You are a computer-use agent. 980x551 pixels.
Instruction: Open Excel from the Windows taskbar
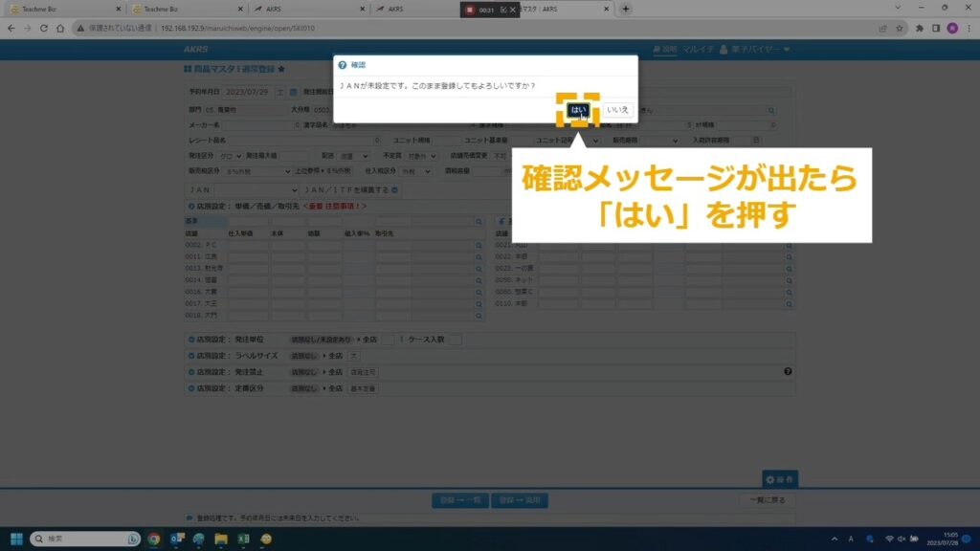click(243, 539)
